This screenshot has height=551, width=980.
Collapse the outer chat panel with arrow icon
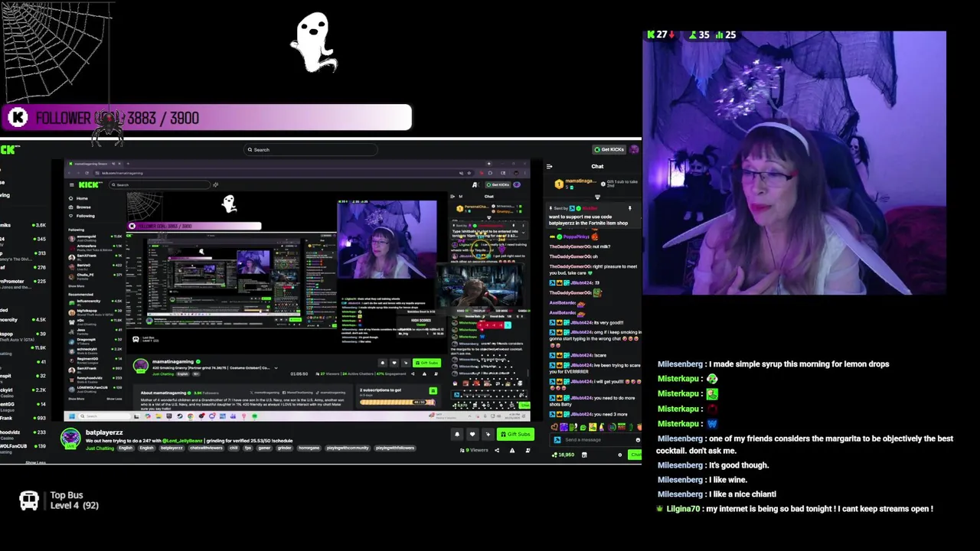(549, 166)
